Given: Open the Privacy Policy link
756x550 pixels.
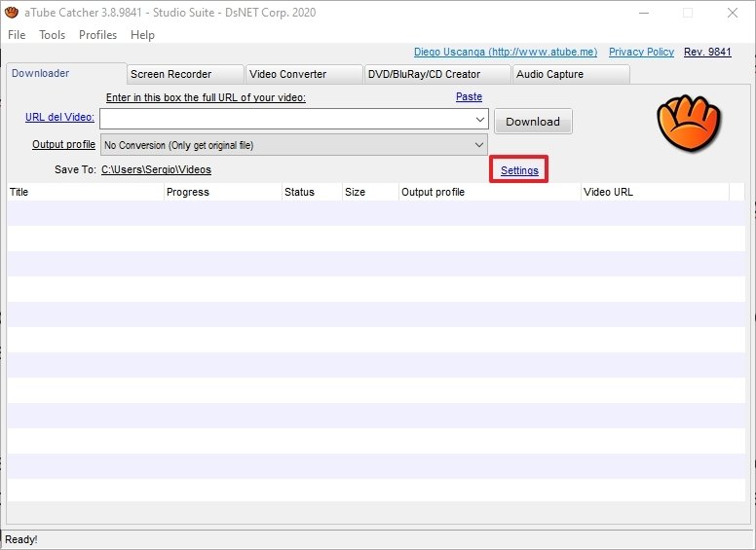Looking at the screenshot, I should [x=641, y=52].
